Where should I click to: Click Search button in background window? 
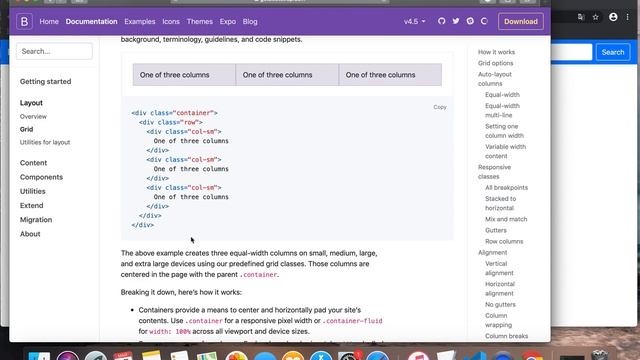click(x=613, y=52)
